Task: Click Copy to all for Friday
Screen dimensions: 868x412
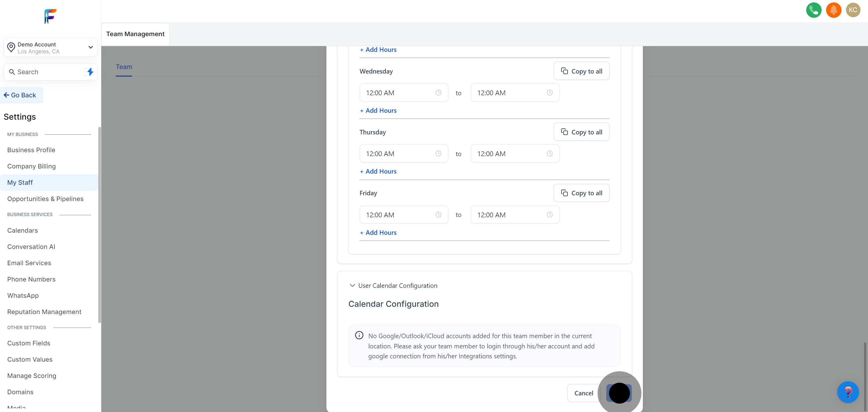Action: click(581, 193)
